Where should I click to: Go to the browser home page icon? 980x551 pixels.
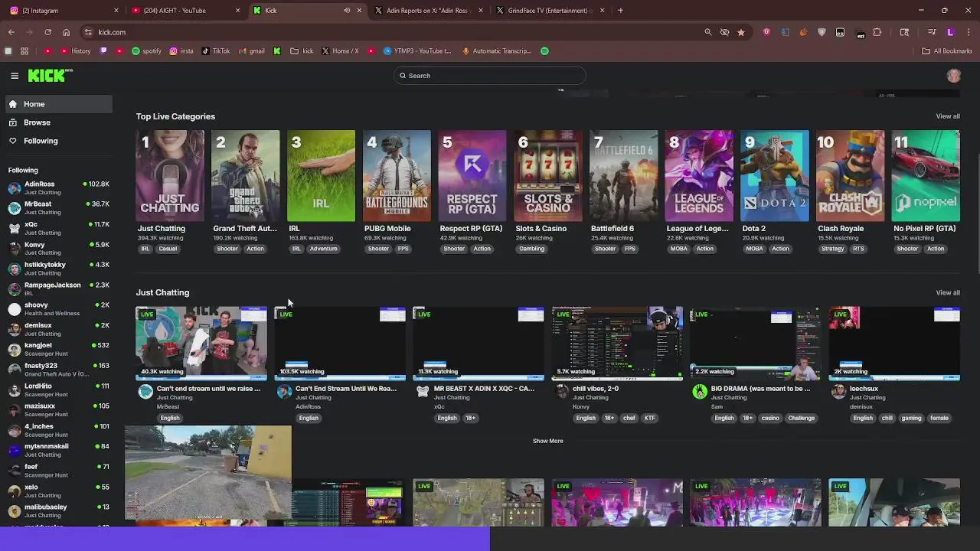tap(66, 32)
